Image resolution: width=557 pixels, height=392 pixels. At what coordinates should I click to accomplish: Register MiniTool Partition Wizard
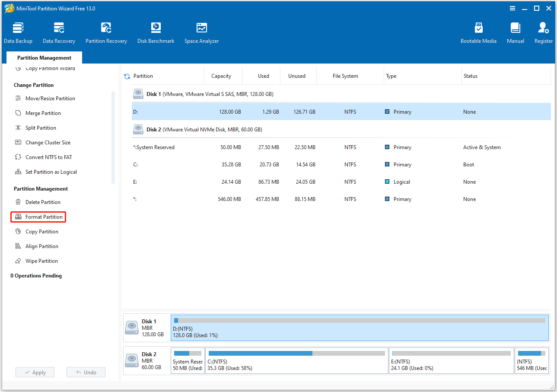pos(543,32)
